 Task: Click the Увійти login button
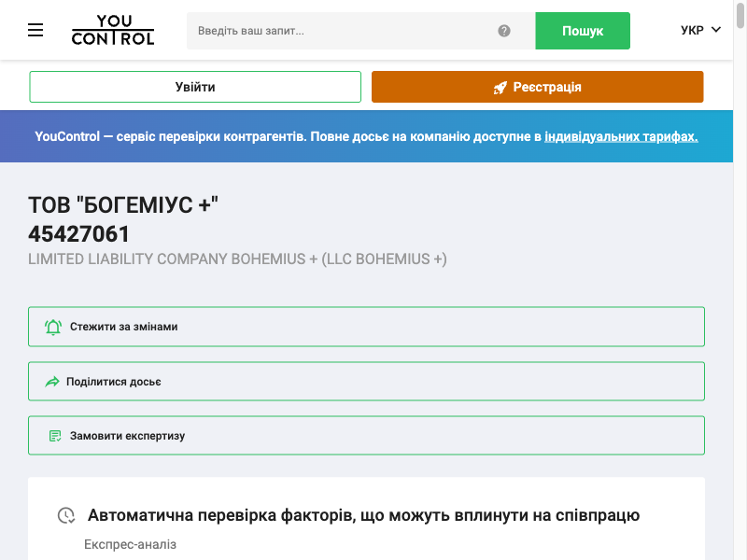tap(195, 86)
